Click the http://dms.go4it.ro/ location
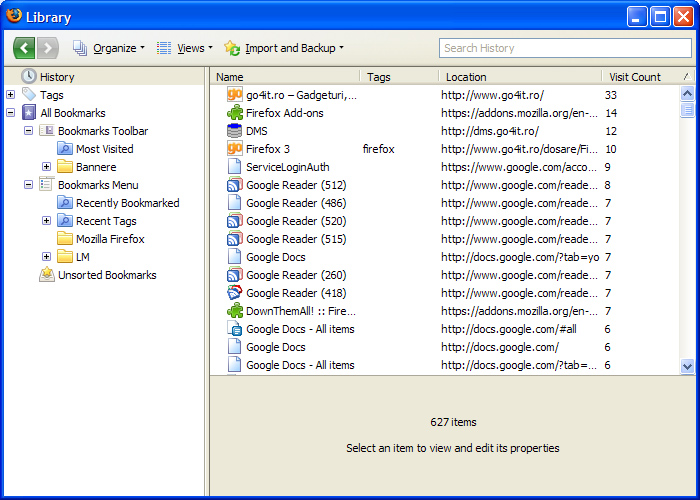 [490, 131]
